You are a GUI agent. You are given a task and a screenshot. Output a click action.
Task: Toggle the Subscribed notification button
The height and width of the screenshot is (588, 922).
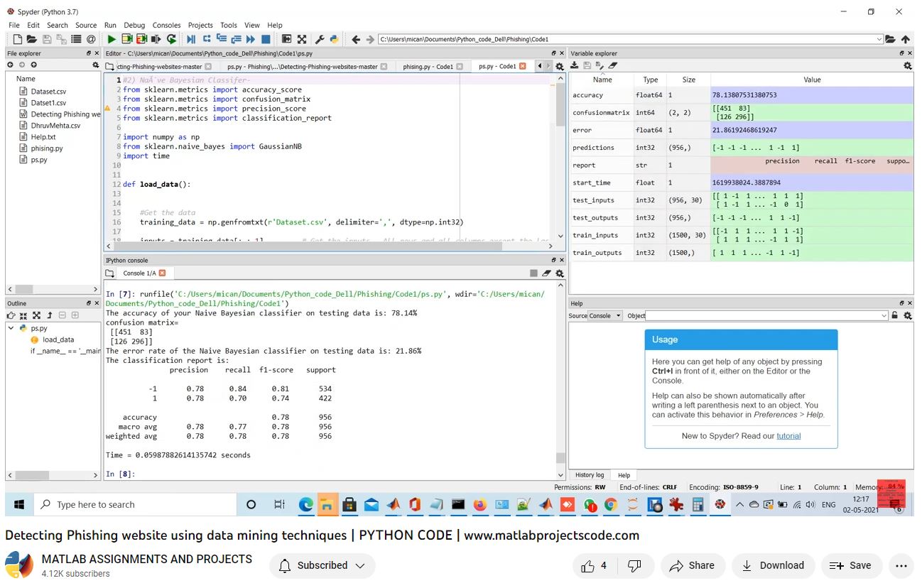click(x=322, y=566)
